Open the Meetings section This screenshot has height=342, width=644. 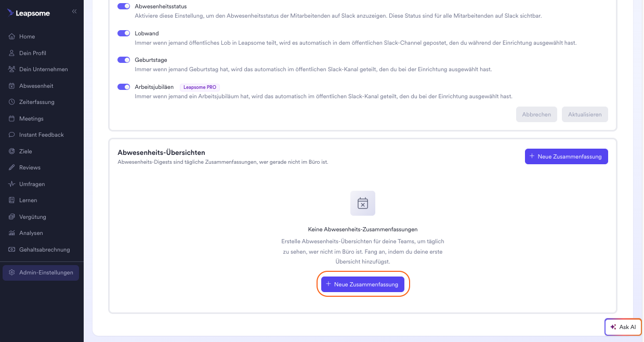point(31,119)
